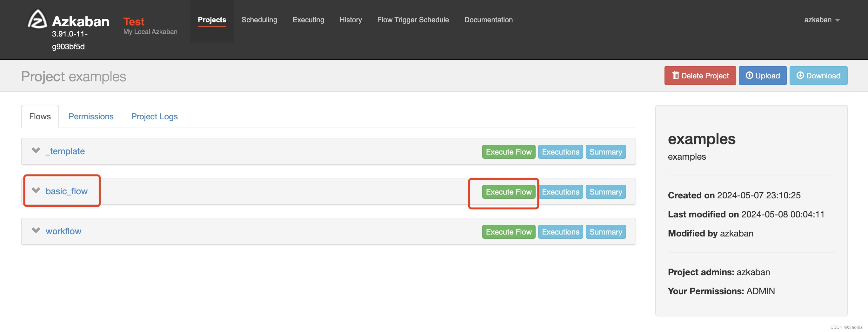Switch to the Project Logs tab
Screen dimensions: 868x332
[154, 116]
